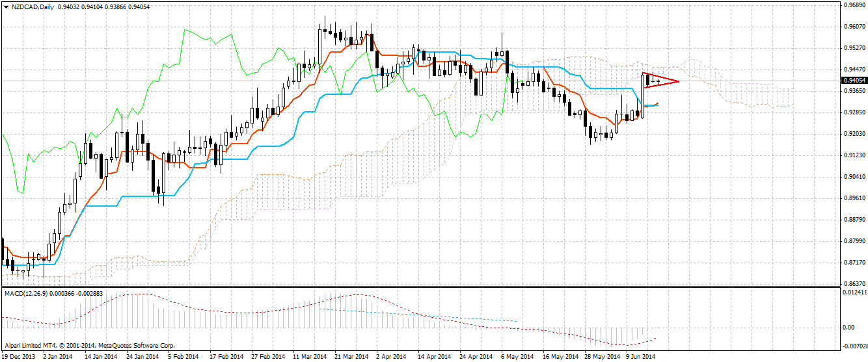The image size is (868, 362).
Task: Click the '9 Jun 2014' date label
Action: pyautogui.click(x=641, y=357)
